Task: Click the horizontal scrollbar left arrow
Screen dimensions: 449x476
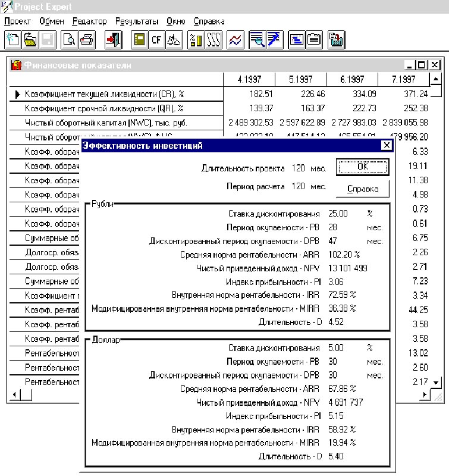Action: pos(14,394)
